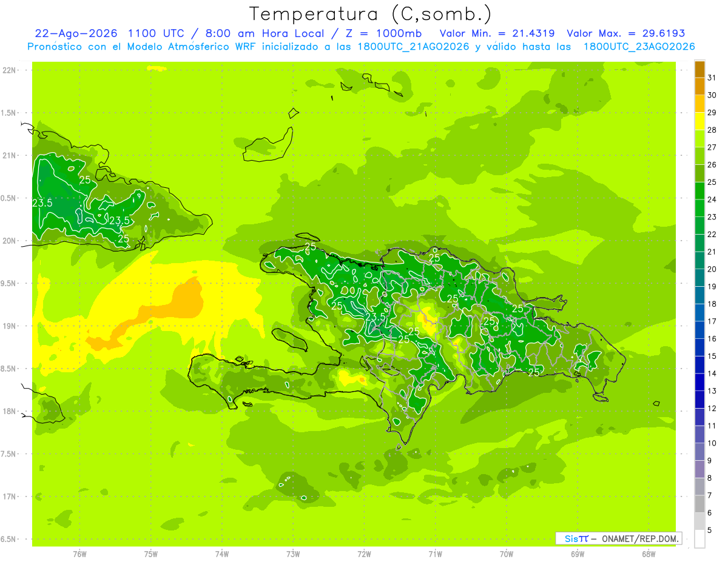
Task: Click the "Valor Max. = 29.6193" text
Action: 625,33
